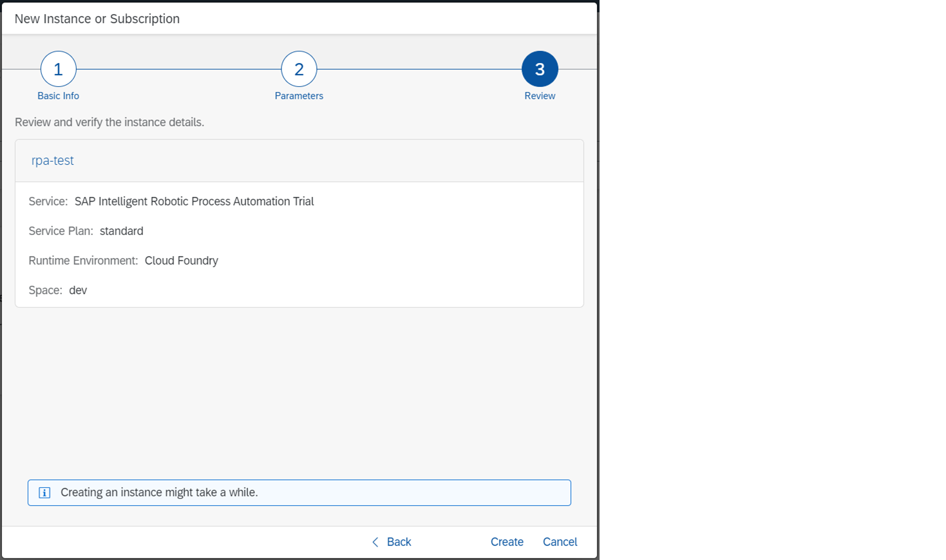This screenshot has height=560, width=946.
Task: Click the Parameters step label
Action: 299,96
